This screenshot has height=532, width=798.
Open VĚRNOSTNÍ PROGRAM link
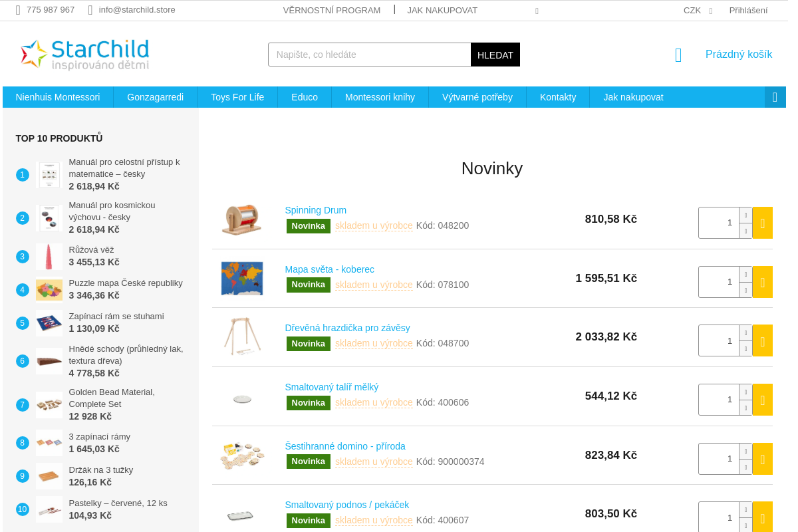pos(332,10)
